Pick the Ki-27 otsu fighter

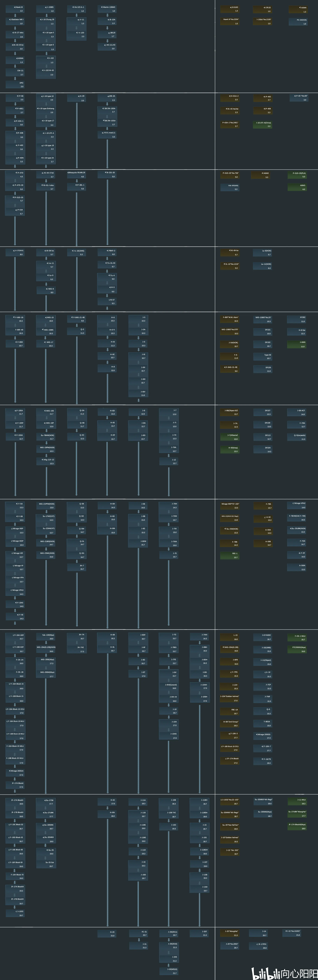(x=15, y=35)
